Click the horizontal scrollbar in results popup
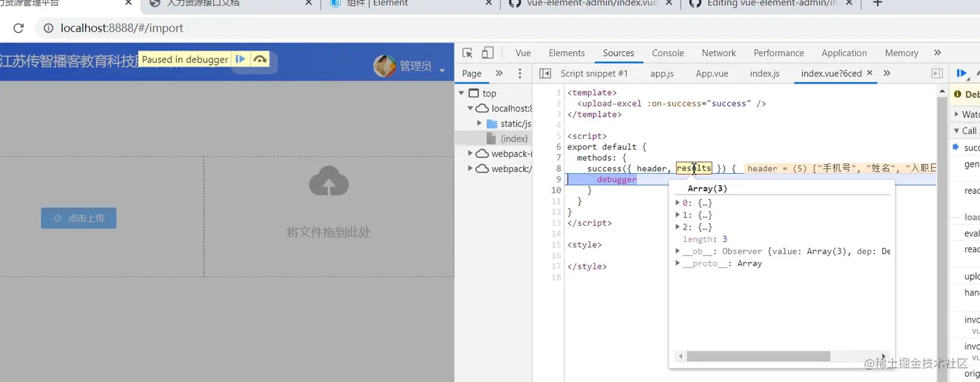The height and width of the screenshot is (382, 980). (758, 356)
